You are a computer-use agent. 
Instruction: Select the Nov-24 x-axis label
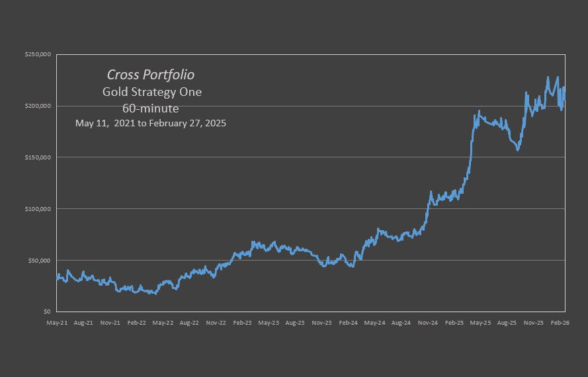point(428,323)
